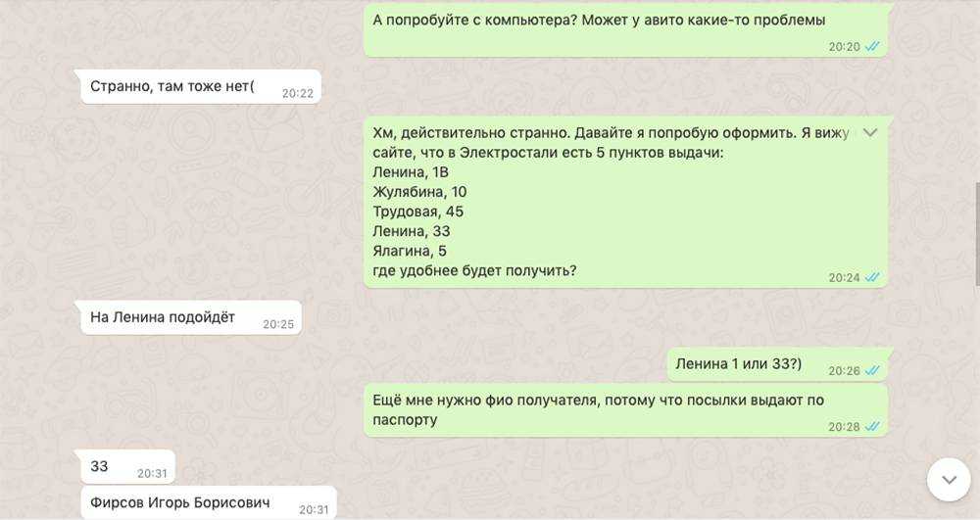The width and height of the screenshot is (980, 520).
Task: Click "Ялагина, 5" line in address list
Action: coord(410,251)
